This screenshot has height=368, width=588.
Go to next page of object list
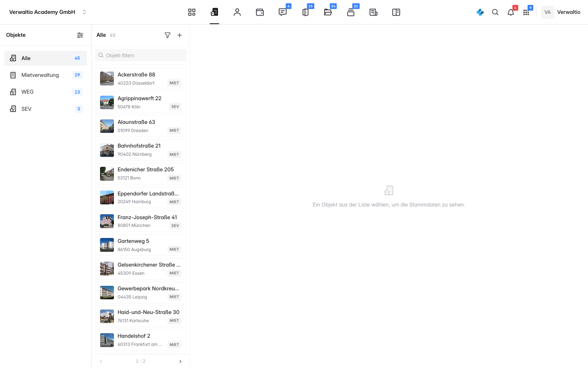[x=180, y=361]
